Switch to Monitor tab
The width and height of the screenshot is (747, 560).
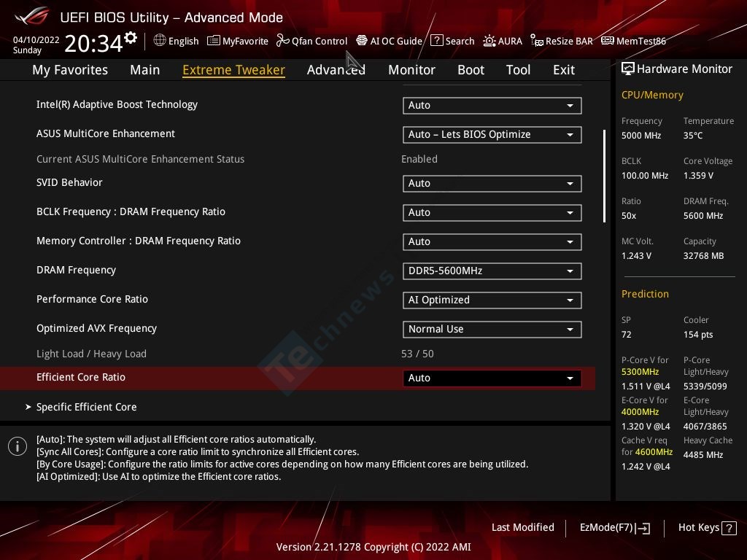coord(411,70)
